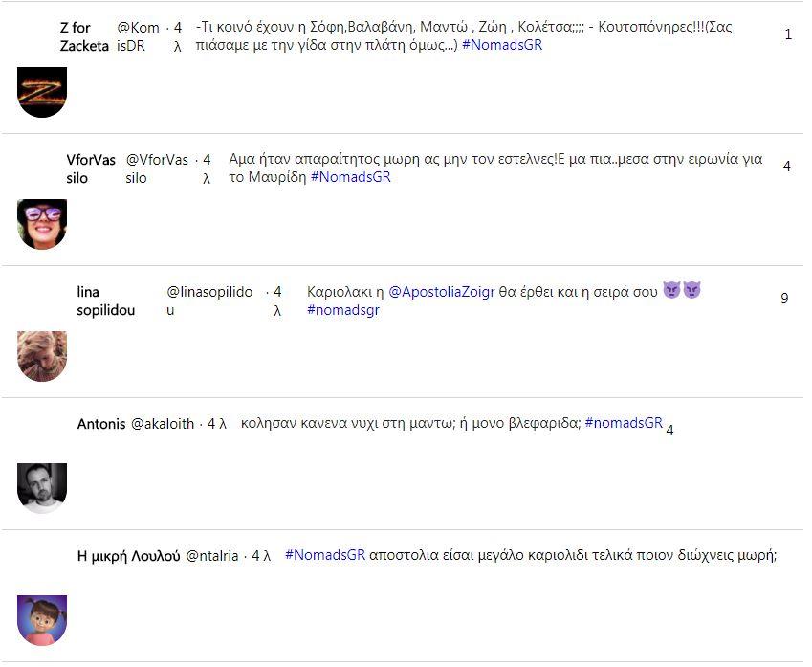Open Antonis's black and white avatar
The image size is (812, 667).
[42, 488]
